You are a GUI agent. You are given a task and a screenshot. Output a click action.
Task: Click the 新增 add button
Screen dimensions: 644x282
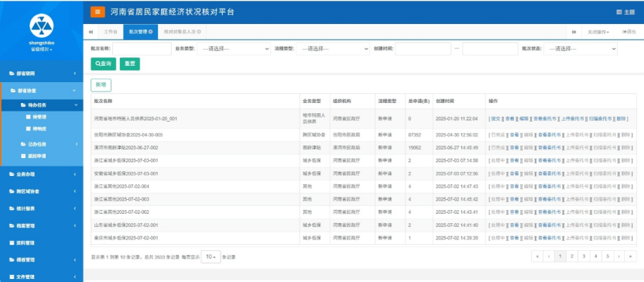[x=101, y=85]
